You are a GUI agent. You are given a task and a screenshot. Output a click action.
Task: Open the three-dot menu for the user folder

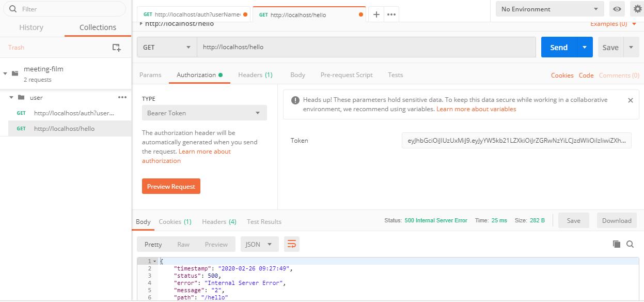(x=122, y=97)
